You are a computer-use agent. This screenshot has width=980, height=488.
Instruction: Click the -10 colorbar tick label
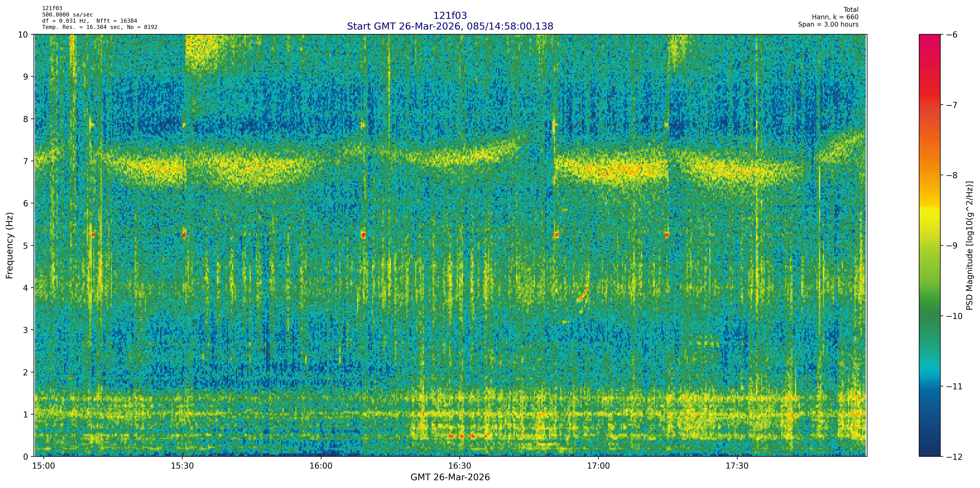[954, 316]
